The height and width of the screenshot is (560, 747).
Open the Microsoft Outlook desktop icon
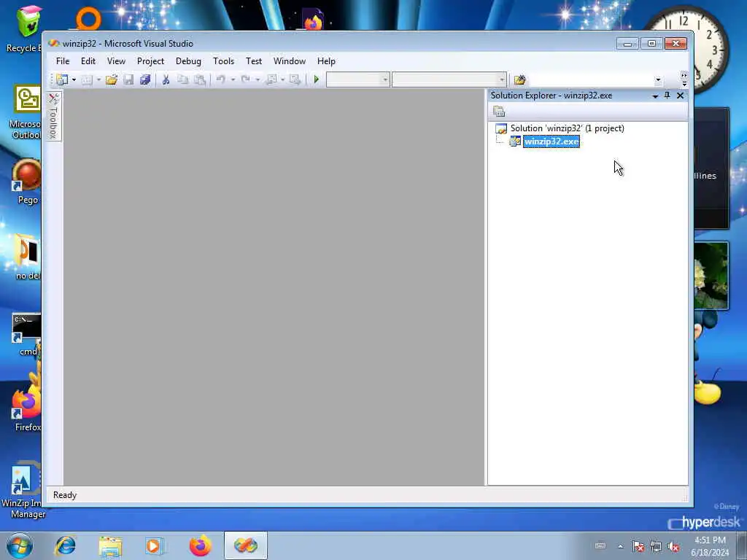25,112
